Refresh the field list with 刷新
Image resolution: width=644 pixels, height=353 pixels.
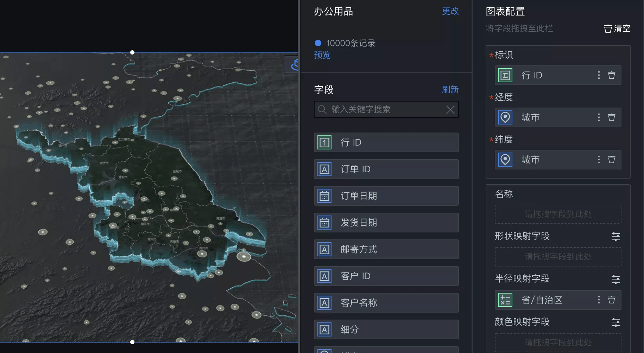click(450, 90)
